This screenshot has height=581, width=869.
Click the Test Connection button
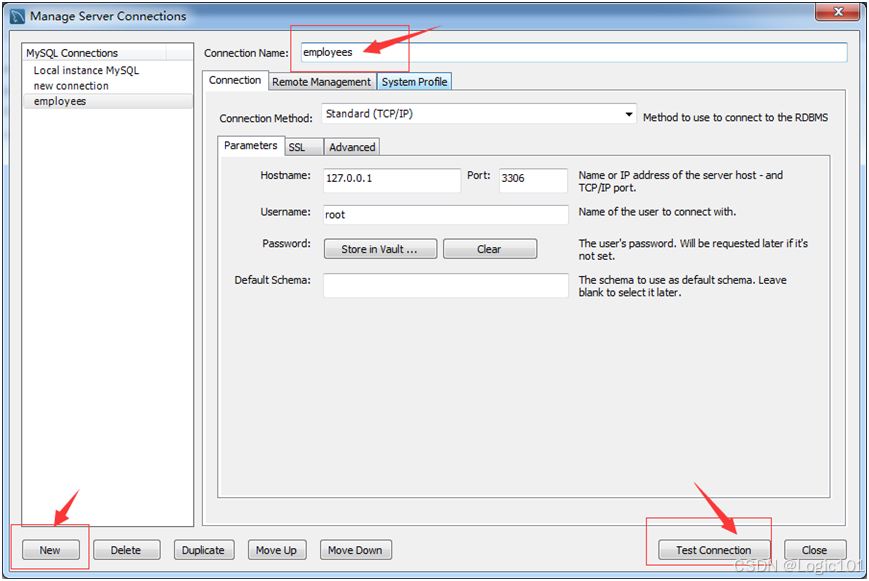click(714, 550)
